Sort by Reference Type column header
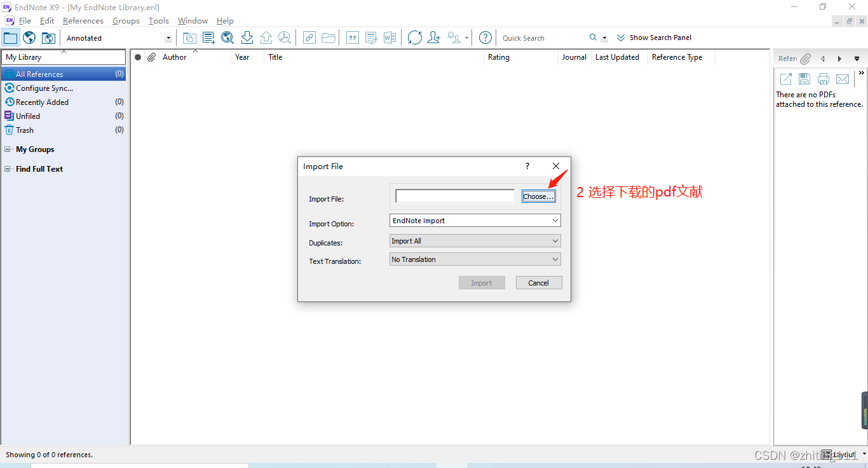This screenshot has height=468, width=868. coord(681,57)
